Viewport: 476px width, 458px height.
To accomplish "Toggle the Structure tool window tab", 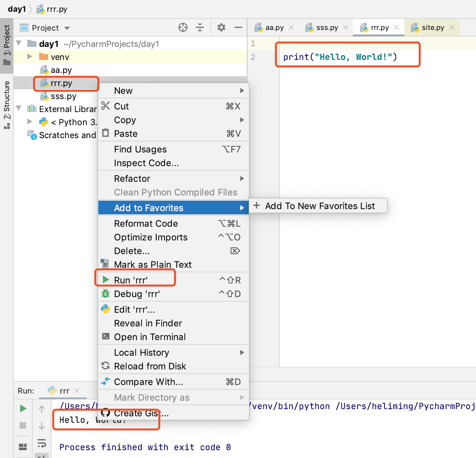I will point(7,105).
